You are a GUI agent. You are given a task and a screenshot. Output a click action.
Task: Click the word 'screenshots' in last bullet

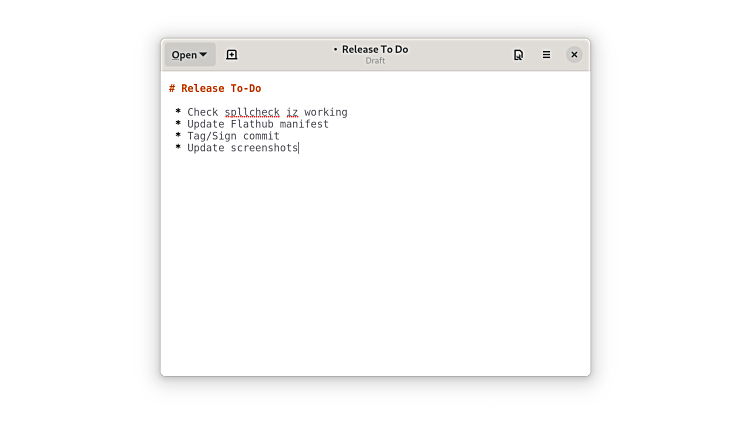click(264, 148)
